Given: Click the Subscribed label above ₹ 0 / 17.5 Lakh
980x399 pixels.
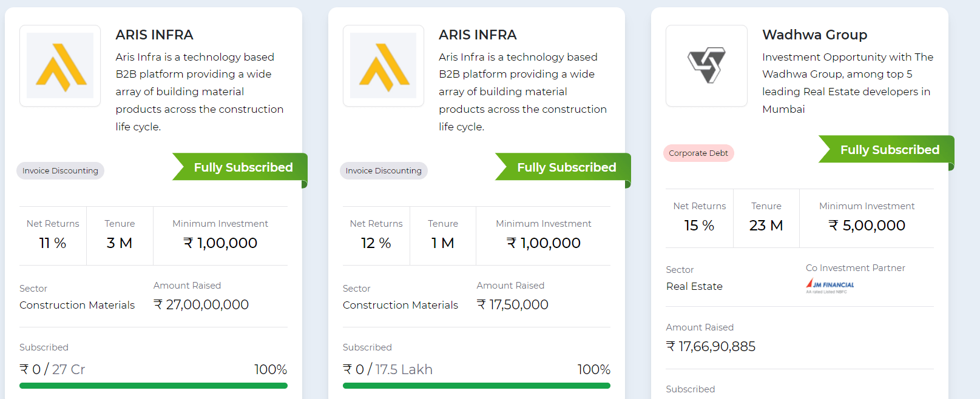Looking at the screenshot, I should [x=367, y=347].
